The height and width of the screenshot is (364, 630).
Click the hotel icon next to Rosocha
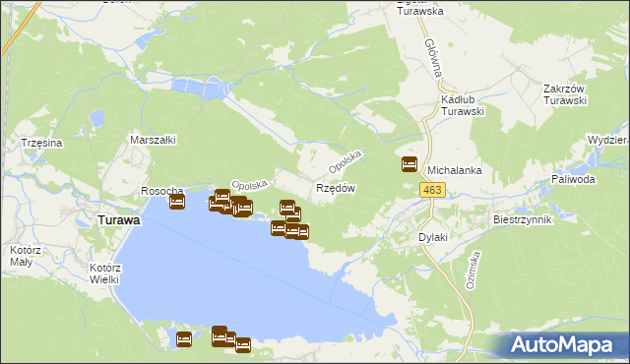(177, 202)
